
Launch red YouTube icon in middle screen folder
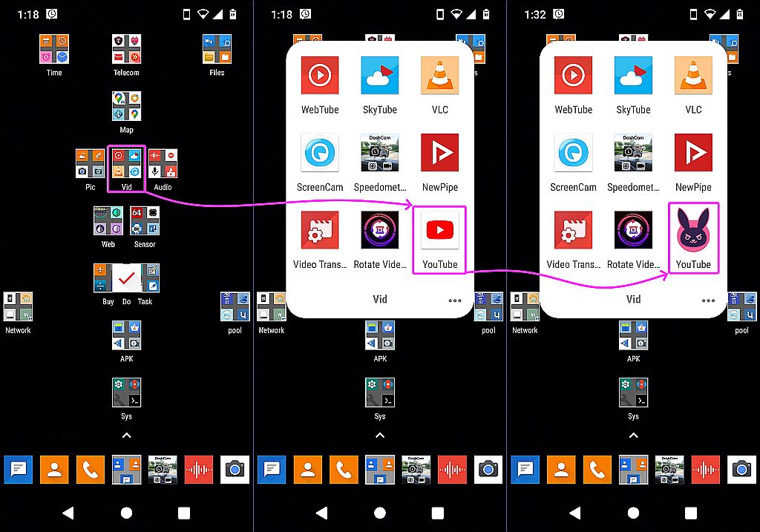tap(439, 230)
